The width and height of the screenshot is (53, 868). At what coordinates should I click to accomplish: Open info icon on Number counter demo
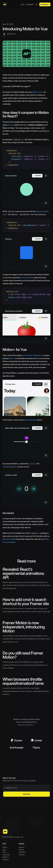point(46,475)
